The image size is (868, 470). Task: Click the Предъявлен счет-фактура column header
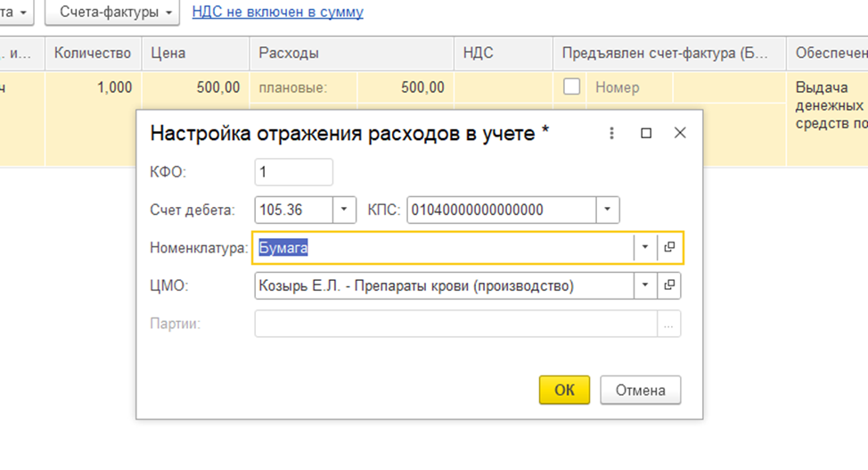[669, 54]
